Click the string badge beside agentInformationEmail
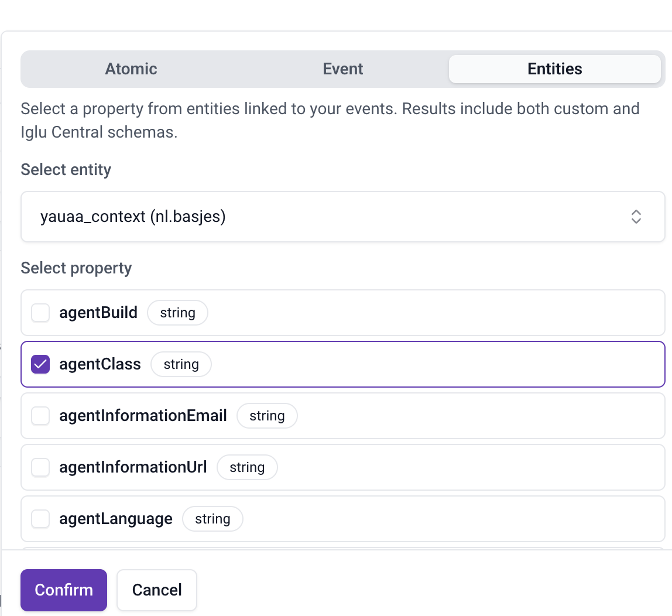This screenshot has height=616, width=672. pyautogui.click(x=267, y=416)
